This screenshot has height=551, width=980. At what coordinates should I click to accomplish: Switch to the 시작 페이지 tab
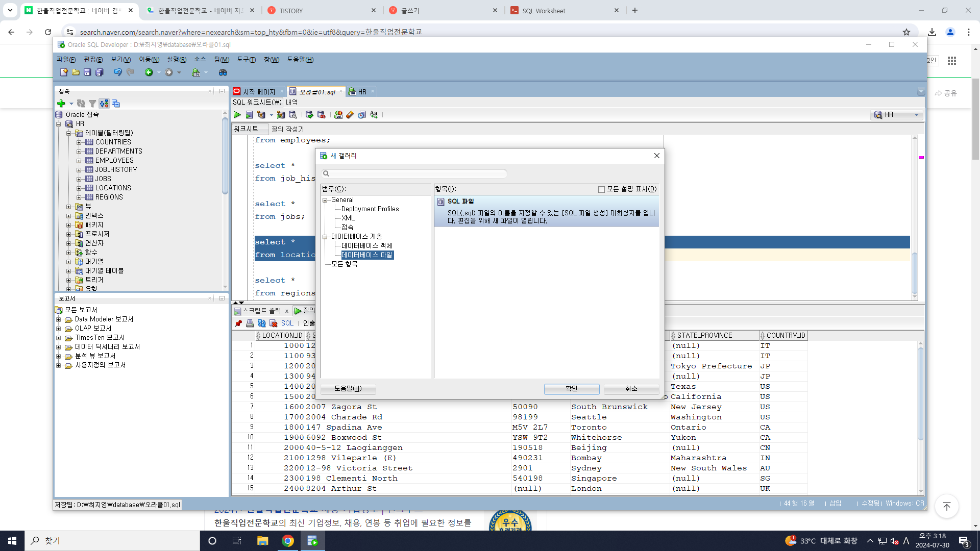click(258, 92)
